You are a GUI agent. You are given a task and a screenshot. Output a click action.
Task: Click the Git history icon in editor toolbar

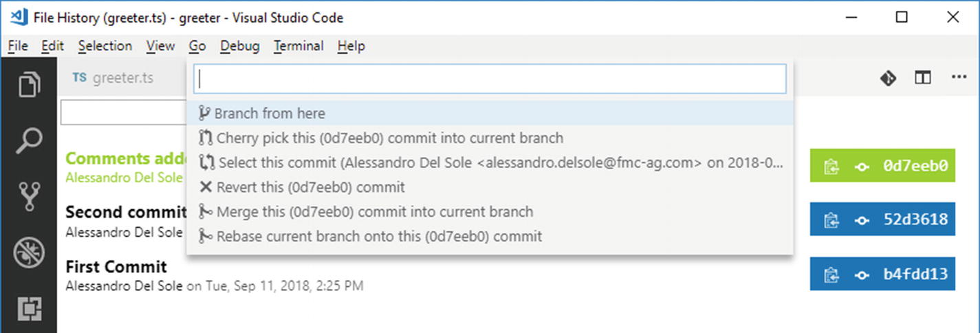[x=888, y=78]
